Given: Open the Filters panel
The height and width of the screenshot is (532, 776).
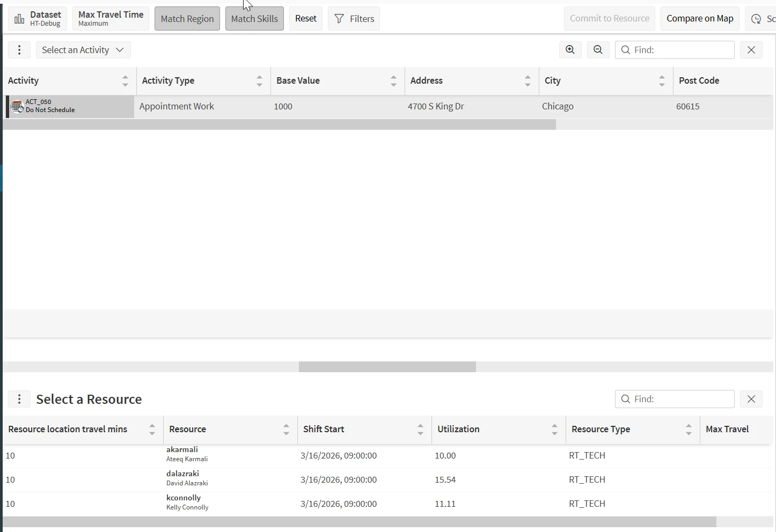Looking at the screenshot, I should pyautogui.click(x=354, y=19).
